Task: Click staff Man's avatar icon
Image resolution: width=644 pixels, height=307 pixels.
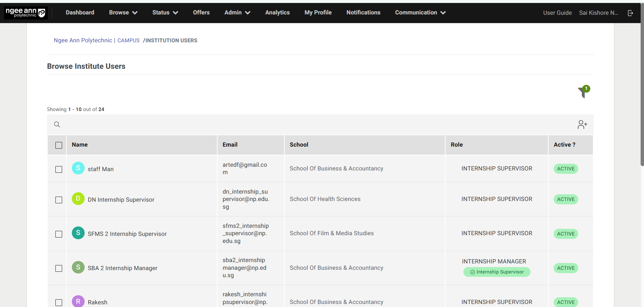Action: (x=78, y=168)
